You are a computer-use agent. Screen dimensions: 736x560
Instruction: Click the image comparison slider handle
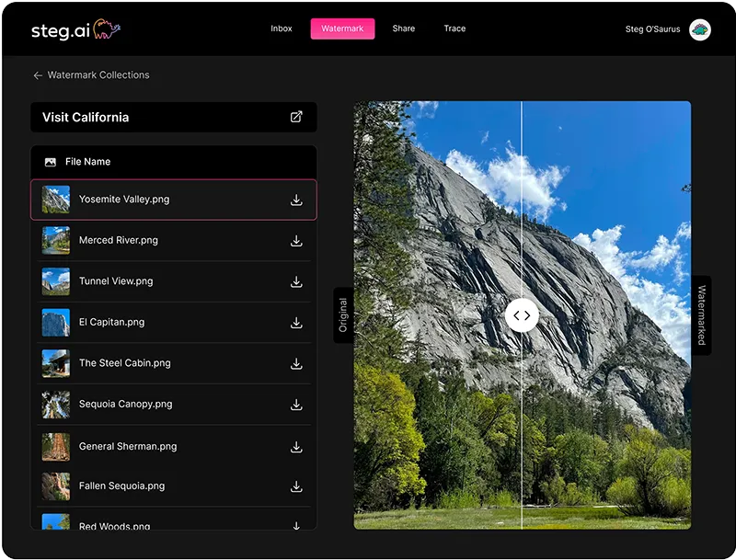coord(522,315)
